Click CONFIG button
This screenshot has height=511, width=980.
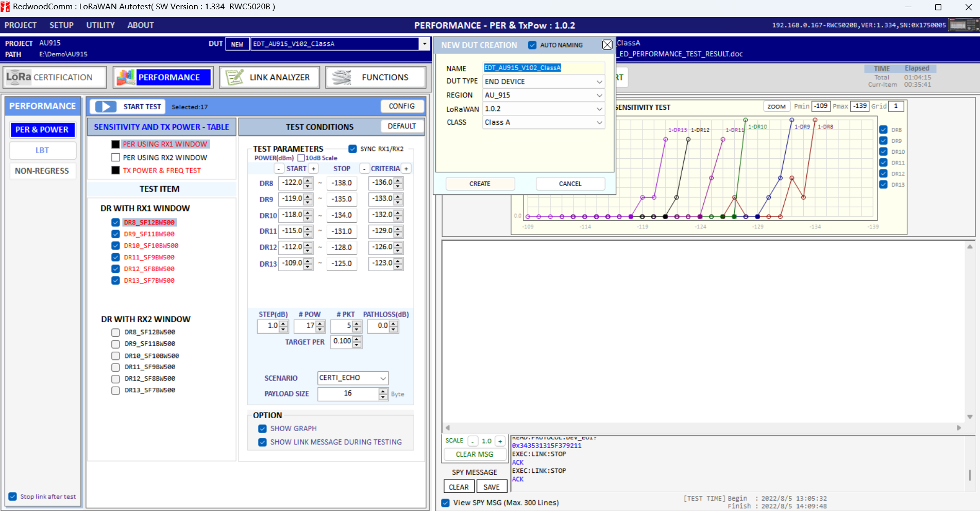pos(402,106)
